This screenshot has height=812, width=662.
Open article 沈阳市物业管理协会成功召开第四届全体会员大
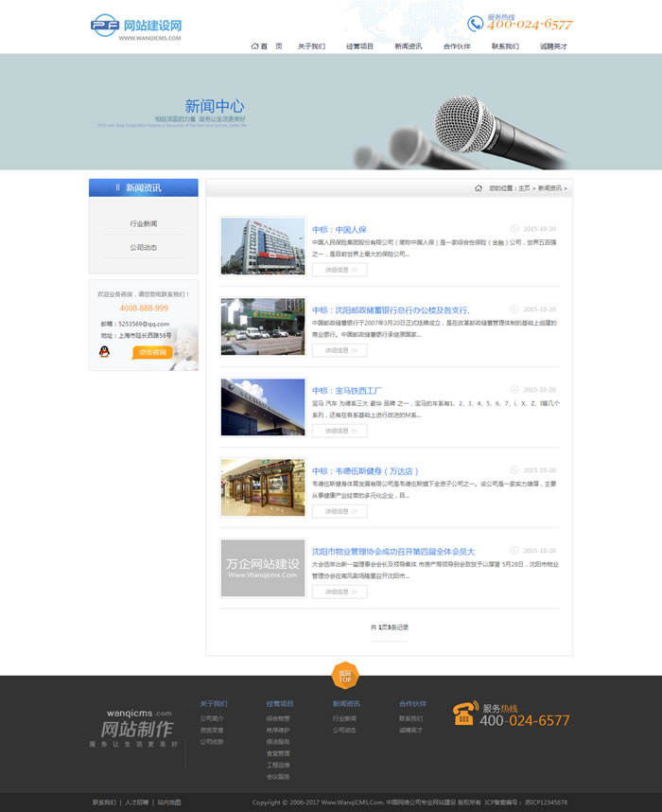click(393, 552)
